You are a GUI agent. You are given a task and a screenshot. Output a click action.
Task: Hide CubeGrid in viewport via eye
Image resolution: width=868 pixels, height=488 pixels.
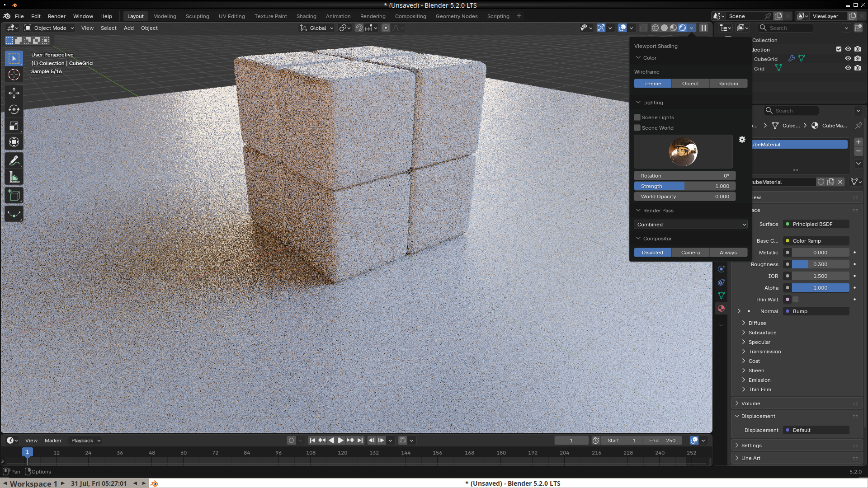(848, 59)
